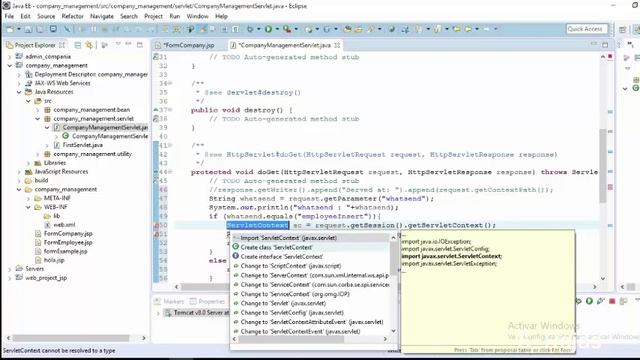The width and height of the screenshot is (640, 360).
Task: Open the Navigate menu
Action: pos(102,16)
